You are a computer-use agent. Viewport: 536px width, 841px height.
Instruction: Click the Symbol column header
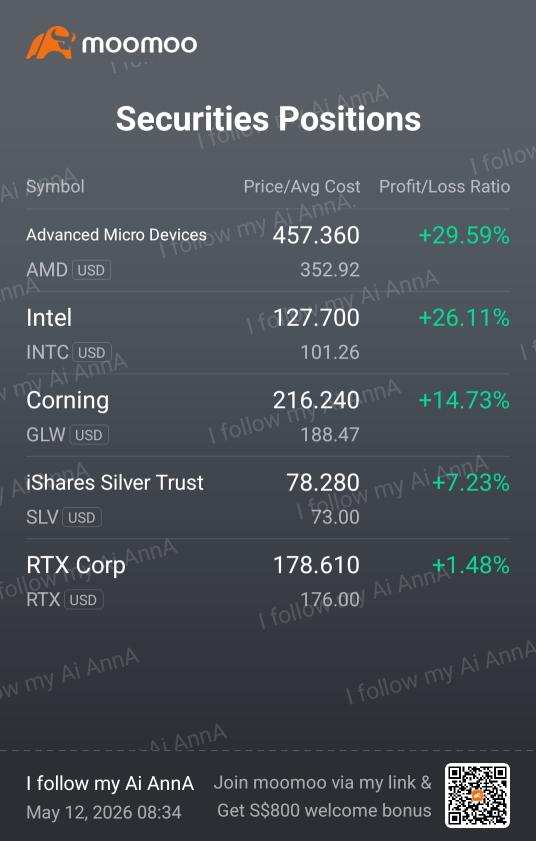(x=55, y=187)
